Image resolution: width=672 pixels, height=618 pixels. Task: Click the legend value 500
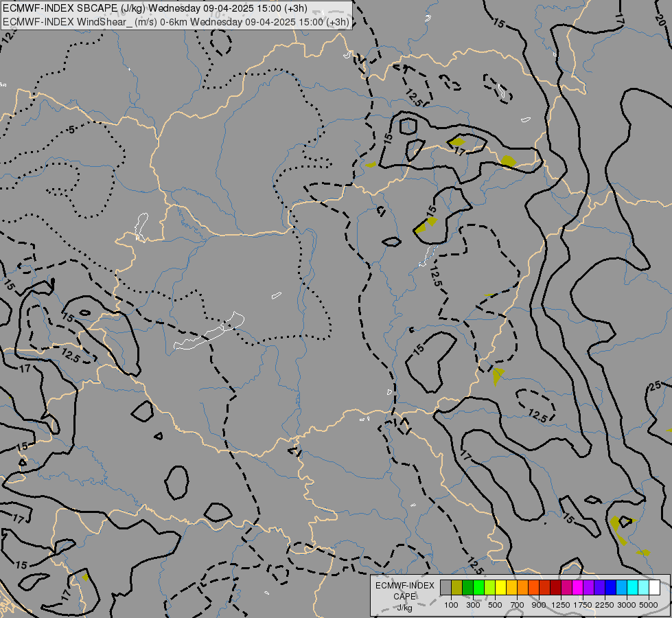click(495, 605)
